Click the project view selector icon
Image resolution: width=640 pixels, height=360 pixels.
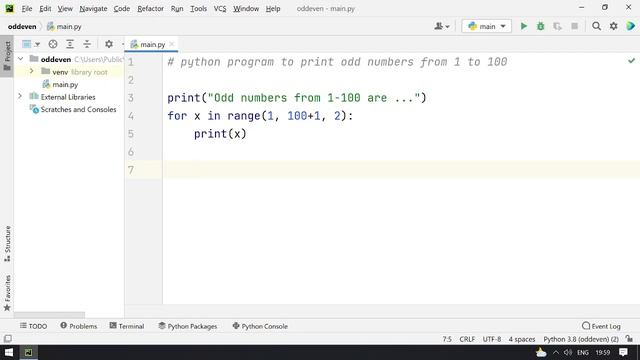pos(31,44)
